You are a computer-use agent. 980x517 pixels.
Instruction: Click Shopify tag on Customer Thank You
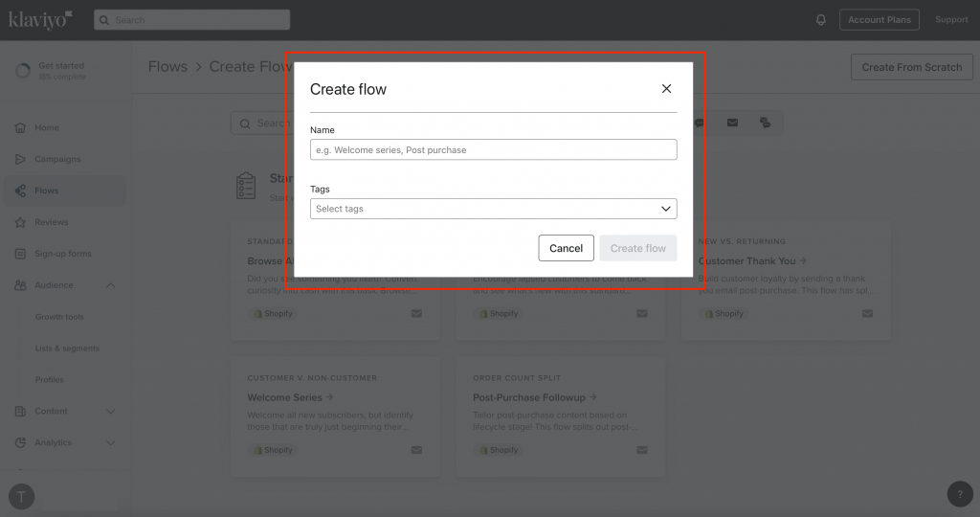coord(724,313)
